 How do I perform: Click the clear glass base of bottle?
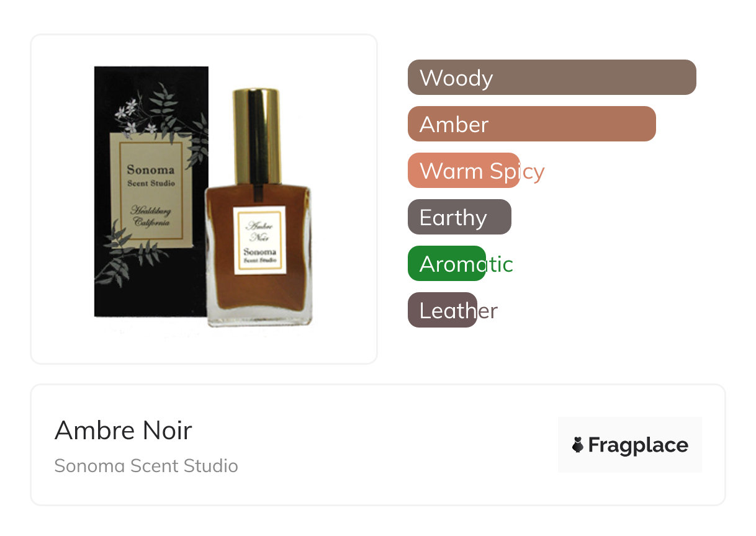(259, 316)
